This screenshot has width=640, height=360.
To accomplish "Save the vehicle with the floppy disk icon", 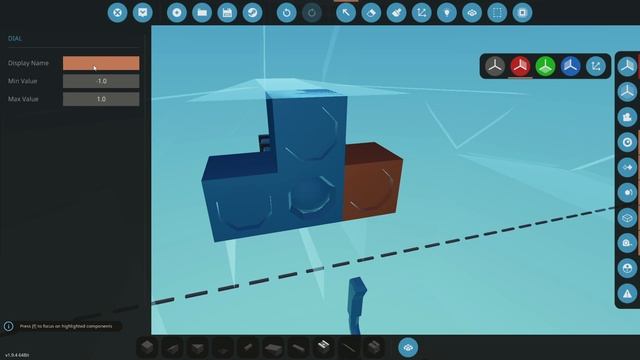I will [227, 13].
